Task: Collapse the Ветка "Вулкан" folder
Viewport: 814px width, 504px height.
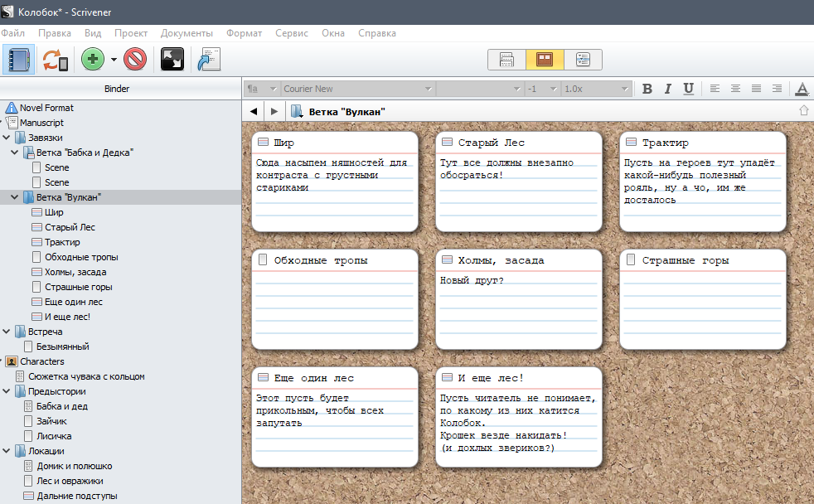Action: (16, 197)
